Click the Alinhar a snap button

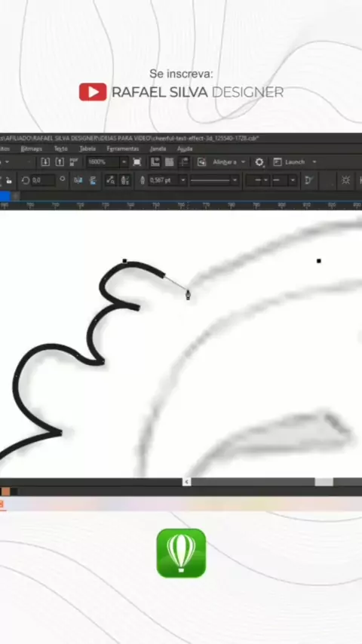229,162
